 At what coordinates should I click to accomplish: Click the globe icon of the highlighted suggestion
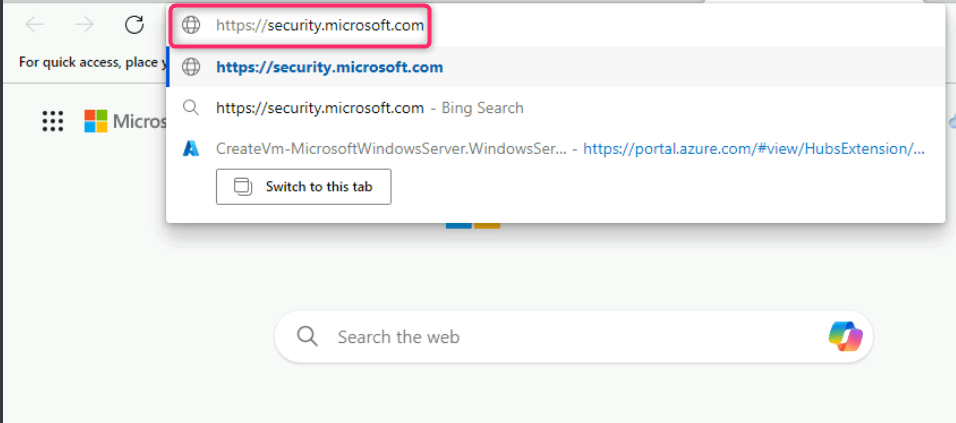[x=191, y=67]
